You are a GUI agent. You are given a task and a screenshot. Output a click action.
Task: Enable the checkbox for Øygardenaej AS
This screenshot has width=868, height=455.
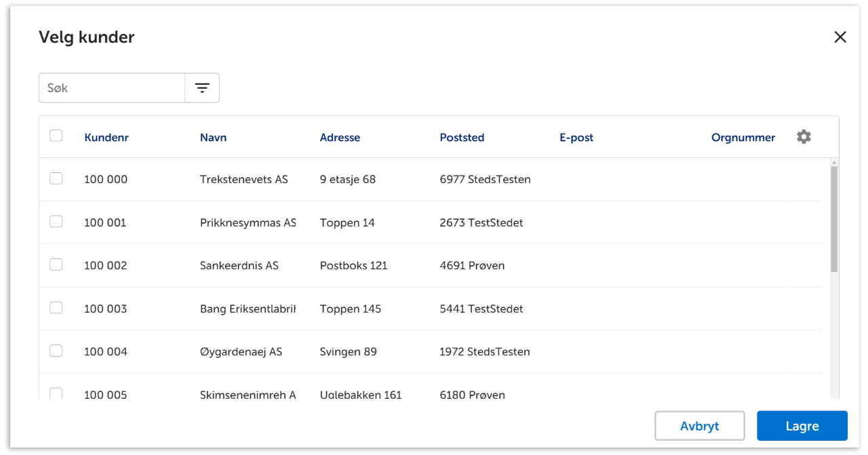[x=56, y=351]
